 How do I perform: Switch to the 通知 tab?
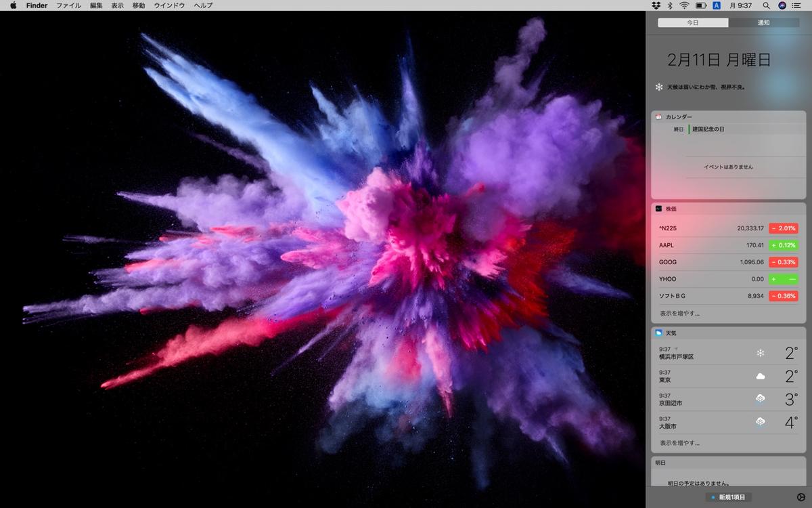click(763, 22)
